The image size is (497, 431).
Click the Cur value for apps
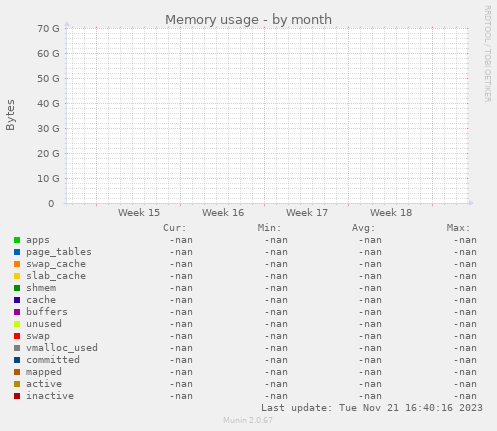click(181, 240)
